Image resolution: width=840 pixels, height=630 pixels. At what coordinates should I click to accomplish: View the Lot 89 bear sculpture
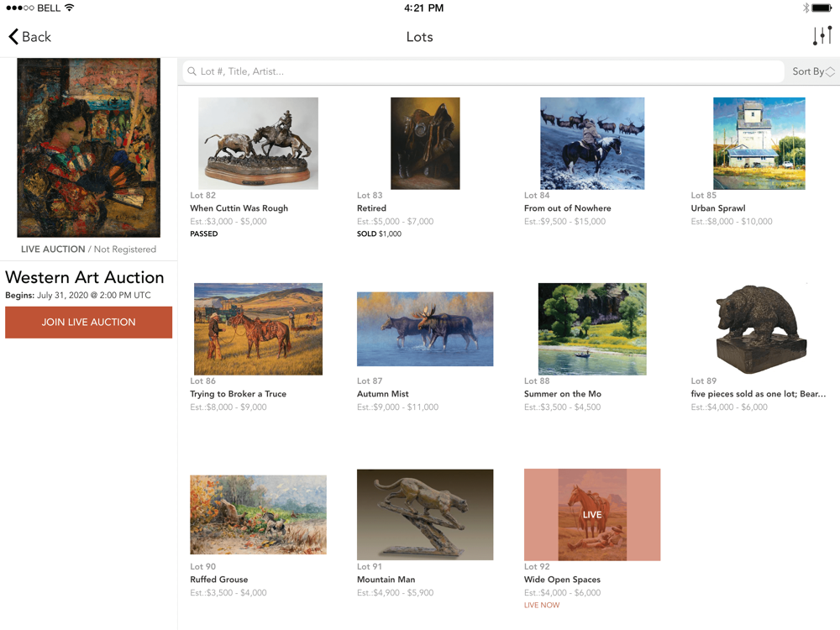pos(759,328)
